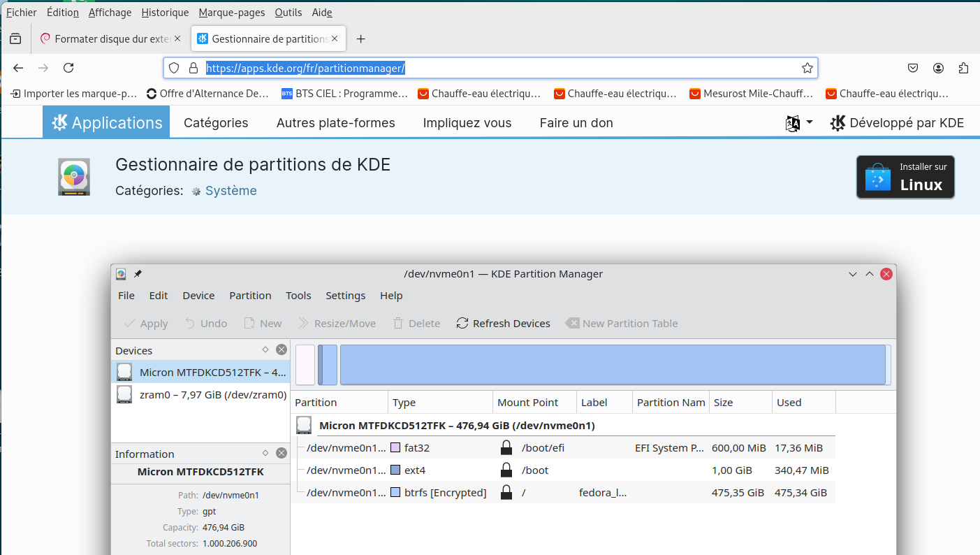
Task: Bookmark this page with the star icon
Action: pyautogui.click(x=807, y=68)
